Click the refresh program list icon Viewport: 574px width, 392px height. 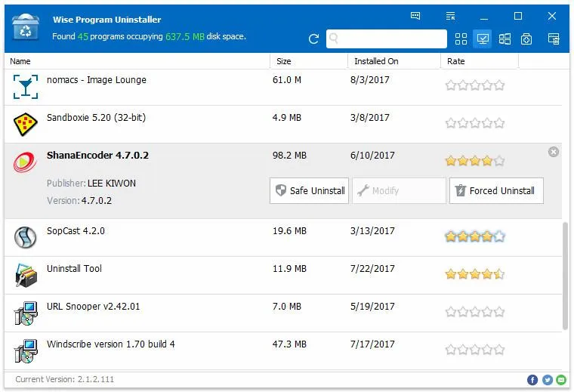(x=314, y=39)
